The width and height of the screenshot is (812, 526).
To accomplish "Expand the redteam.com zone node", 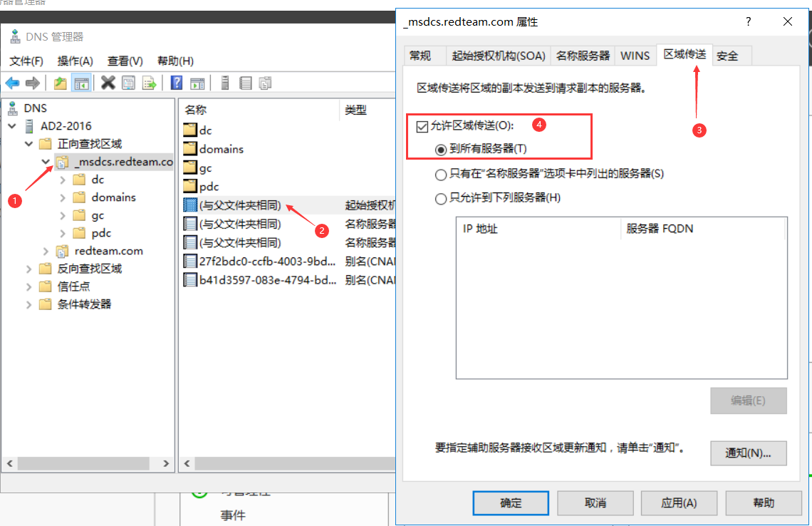I will click(x=46, y=252).
